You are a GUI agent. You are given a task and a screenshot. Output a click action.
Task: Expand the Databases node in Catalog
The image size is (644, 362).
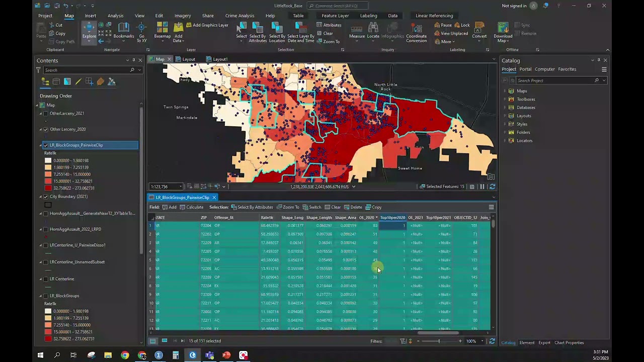click(505, 108)
